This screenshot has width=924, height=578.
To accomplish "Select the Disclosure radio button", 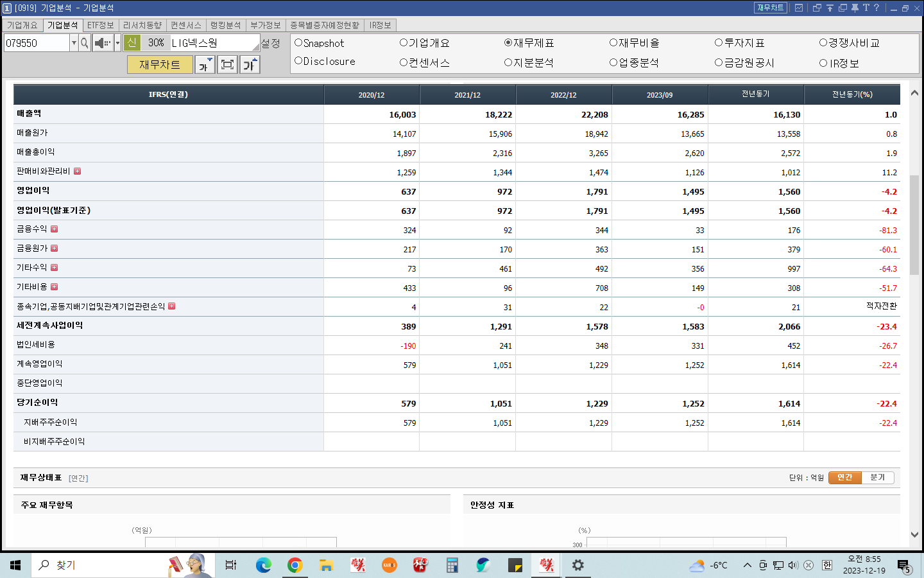I will tap(298, 61).
